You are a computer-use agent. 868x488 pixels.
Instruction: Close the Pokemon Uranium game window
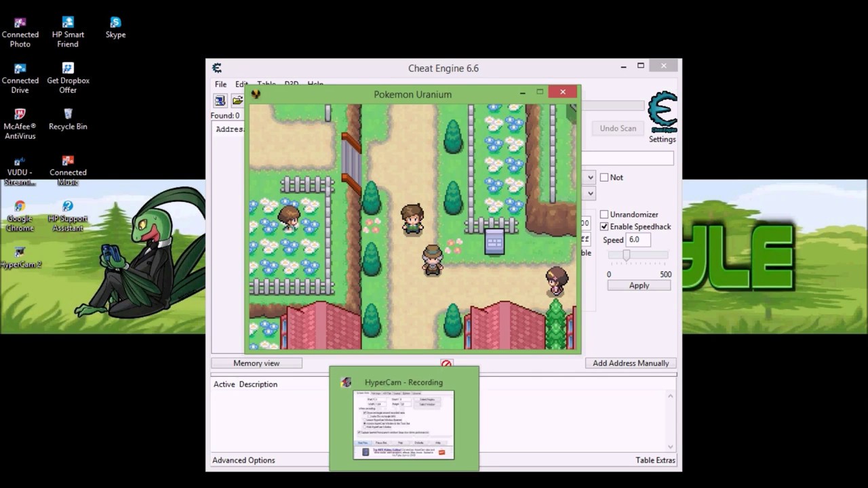pyautogui.click(x=562, y=92)
